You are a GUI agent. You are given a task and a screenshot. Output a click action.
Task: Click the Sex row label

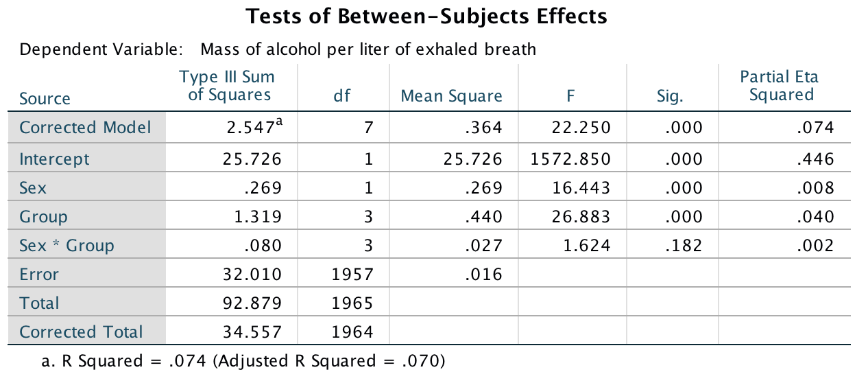(32, 188)
